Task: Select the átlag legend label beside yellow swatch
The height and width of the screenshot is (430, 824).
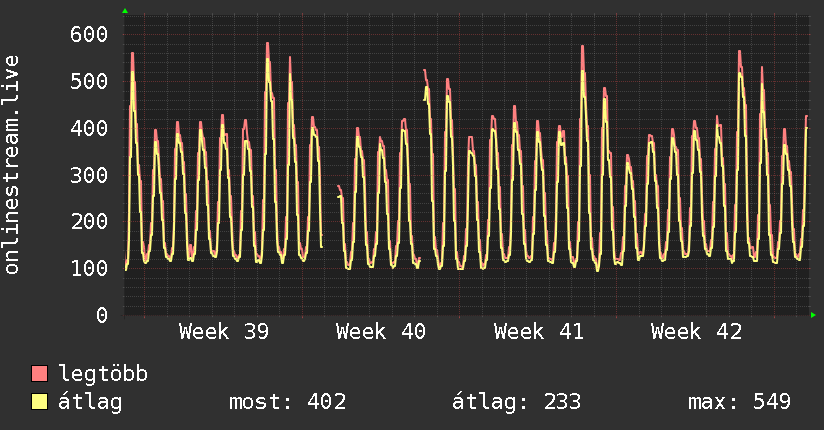Action: click(x=90, y=402)
